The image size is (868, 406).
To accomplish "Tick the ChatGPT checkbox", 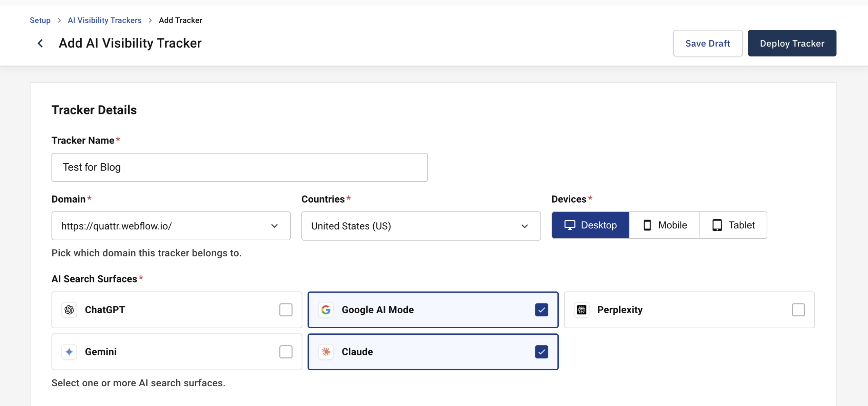I will 286,310.
